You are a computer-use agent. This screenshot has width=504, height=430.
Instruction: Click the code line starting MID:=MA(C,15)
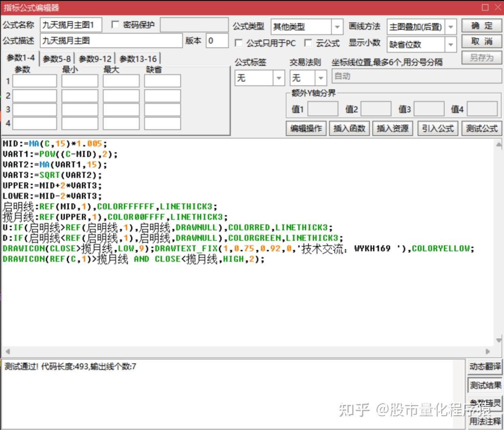(55, 144)
